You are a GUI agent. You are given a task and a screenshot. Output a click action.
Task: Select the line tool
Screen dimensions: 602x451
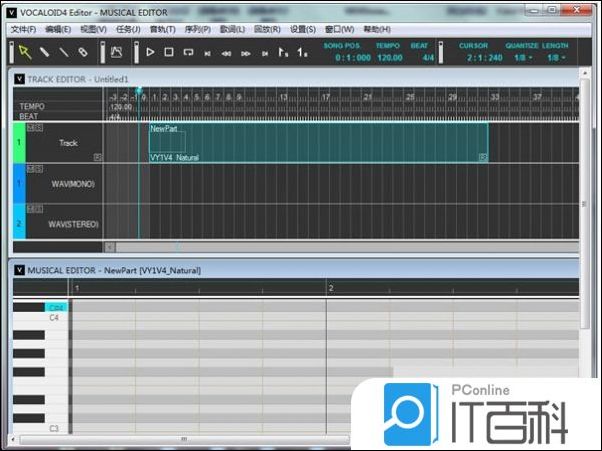[x=63, y=52]
